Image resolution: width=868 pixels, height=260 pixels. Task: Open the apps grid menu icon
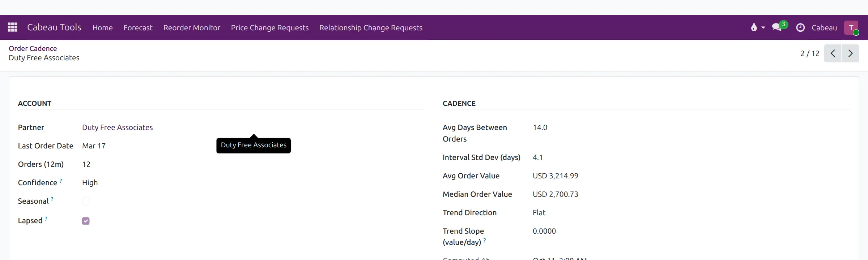pos(13,27)
